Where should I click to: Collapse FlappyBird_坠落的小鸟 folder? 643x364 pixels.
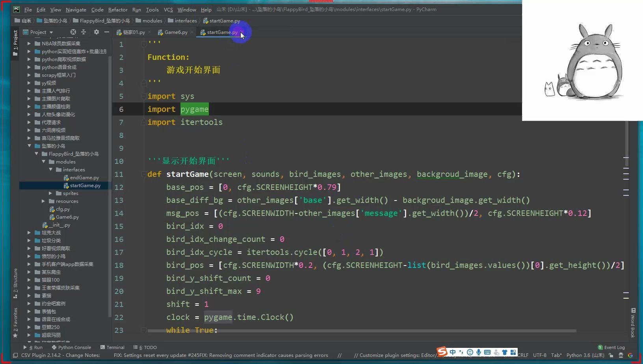click(36, 154)
